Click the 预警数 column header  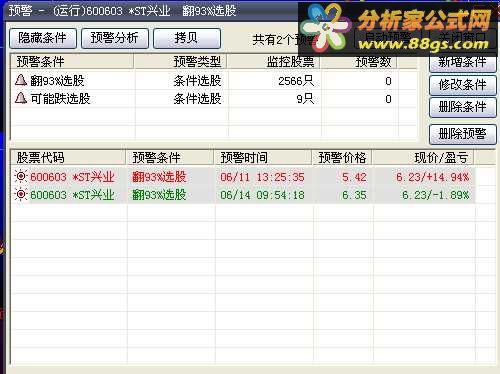point(359,62)
